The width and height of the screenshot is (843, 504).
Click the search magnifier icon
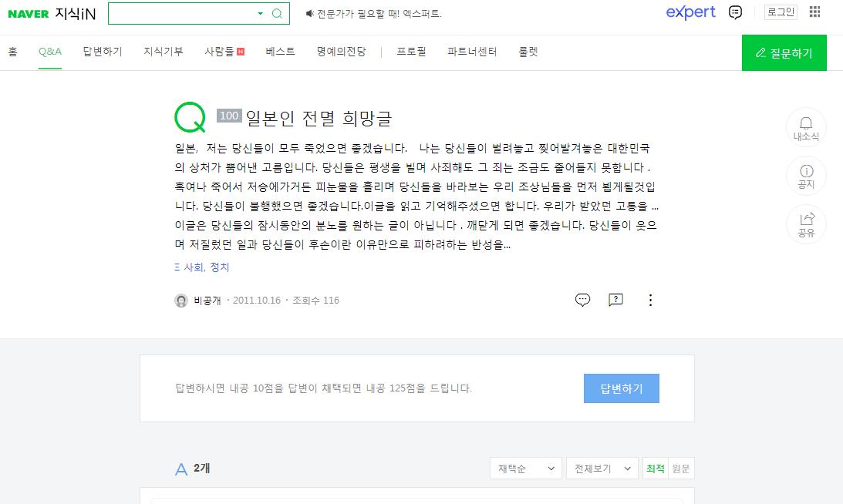point(278,14)
